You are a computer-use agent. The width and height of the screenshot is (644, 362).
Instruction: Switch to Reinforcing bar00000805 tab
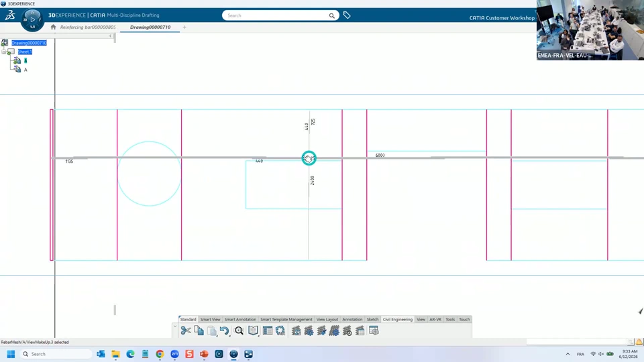(x=88, y=27)
